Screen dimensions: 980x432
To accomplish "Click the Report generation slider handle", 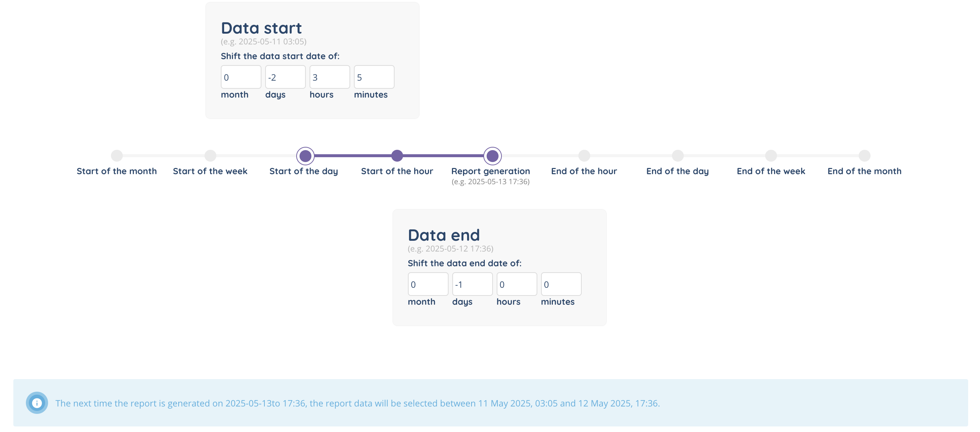I will (492, 156).
